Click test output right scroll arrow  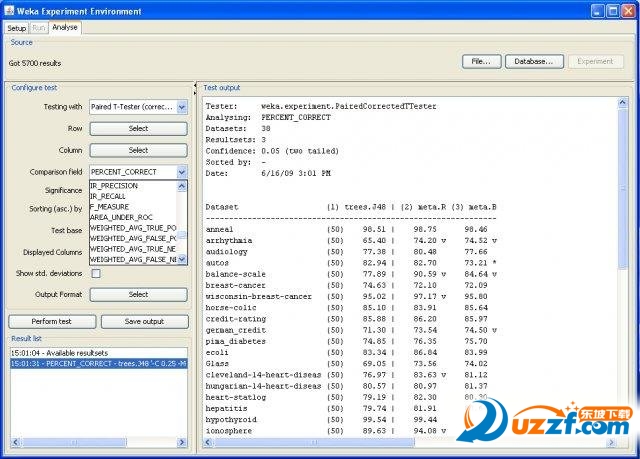click(611, 442)
